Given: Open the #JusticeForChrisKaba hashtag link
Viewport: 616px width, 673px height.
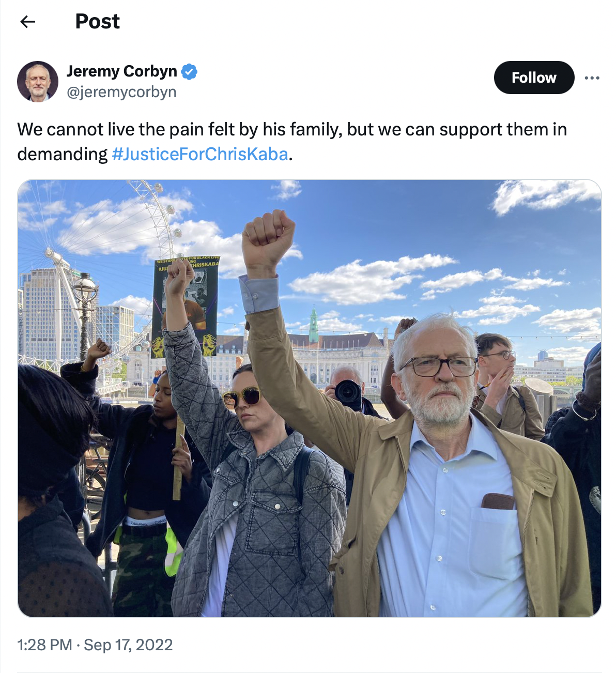Looking at the screenshot, I should pyautogui.click(x=200, y=154).
